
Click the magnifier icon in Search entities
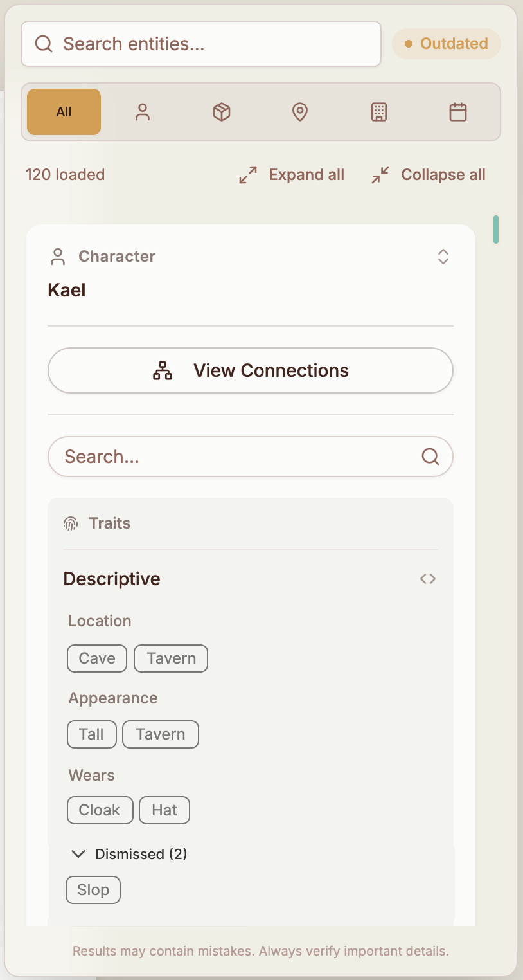pos(43,44)
